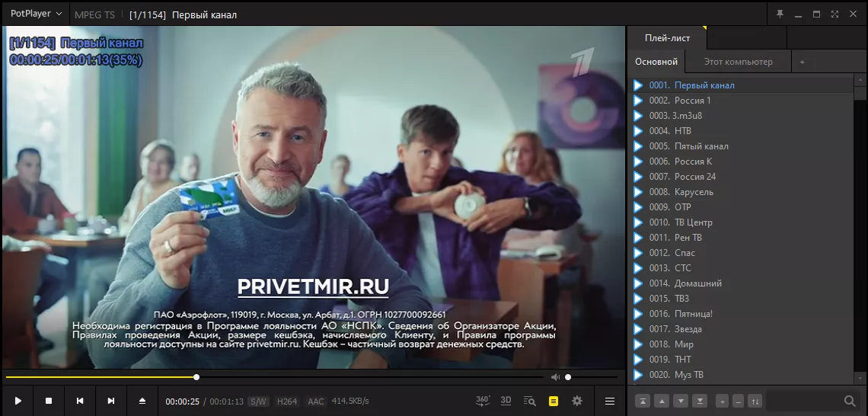Select playlist entry 0012. Спас
868x416 pixels.
pos(742,253)
